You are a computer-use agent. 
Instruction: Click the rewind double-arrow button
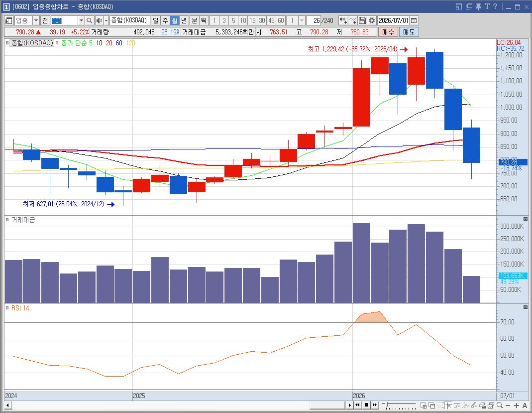pyautogui.click(x=358, y=405)
